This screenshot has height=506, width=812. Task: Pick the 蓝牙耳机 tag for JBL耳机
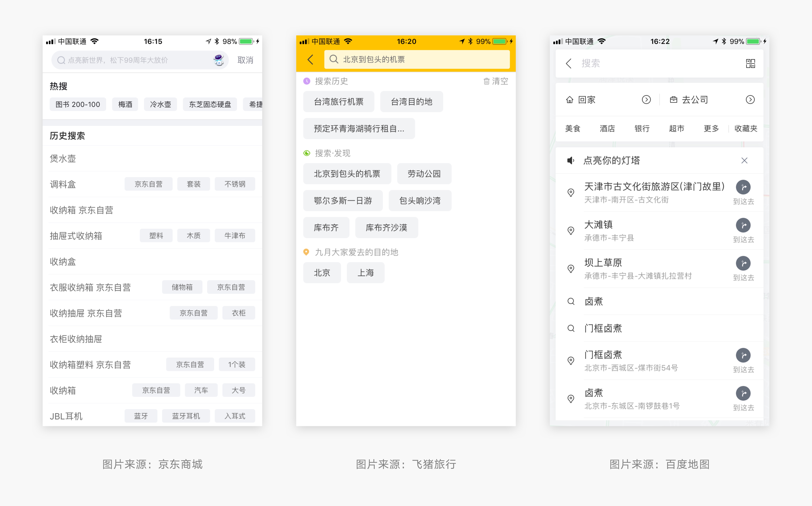tap(186, 416)
